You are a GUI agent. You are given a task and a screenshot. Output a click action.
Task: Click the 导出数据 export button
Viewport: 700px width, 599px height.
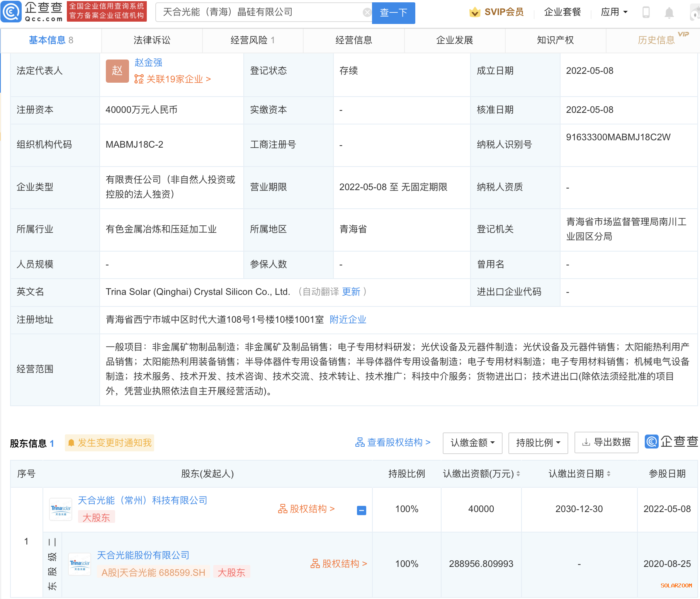tap(606, 442)
